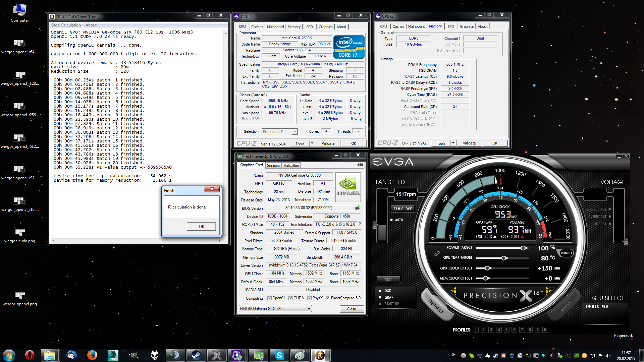Open Steam from the taskbar
This screenshot has height=362, width=644.
196,355
